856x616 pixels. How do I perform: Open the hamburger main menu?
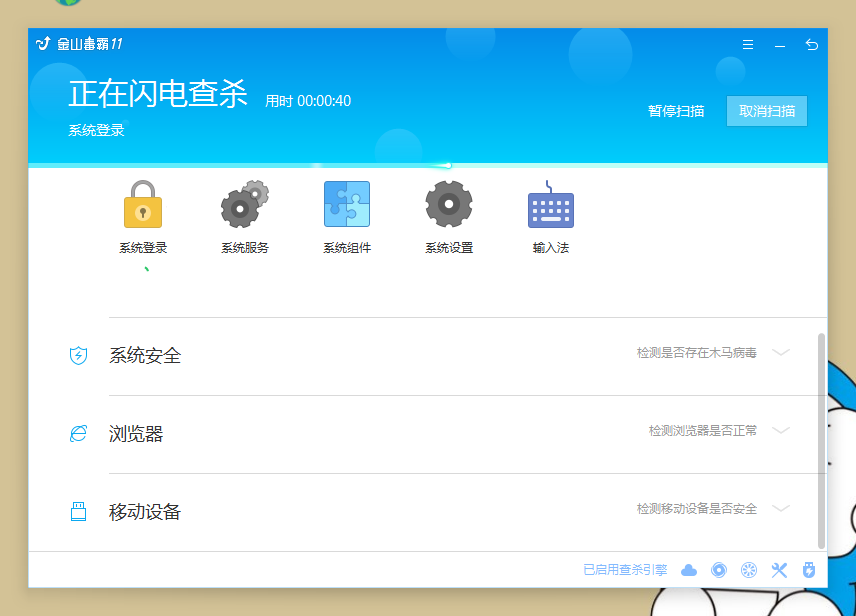(x=748, y=45)
